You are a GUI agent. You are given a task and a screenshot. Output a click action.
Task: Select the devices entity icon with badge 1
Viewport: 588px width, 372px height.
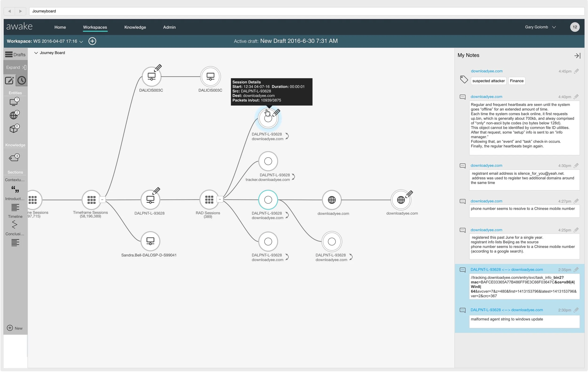pos(14,102)
